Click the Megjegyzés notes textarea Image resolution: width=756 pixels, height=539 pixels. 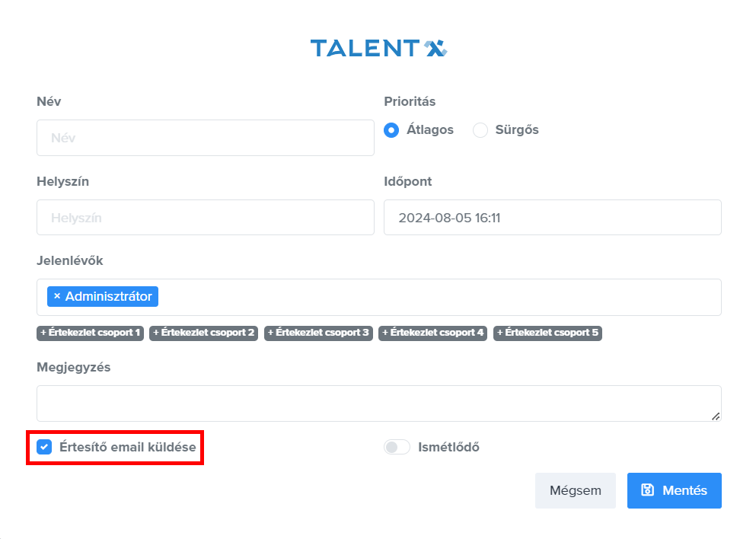(378, 403)
